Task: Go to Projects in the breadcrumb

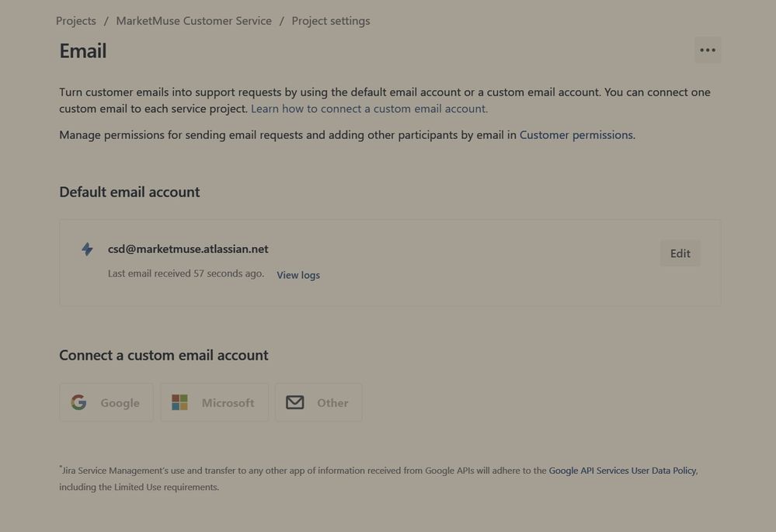Action: point(75,21)
